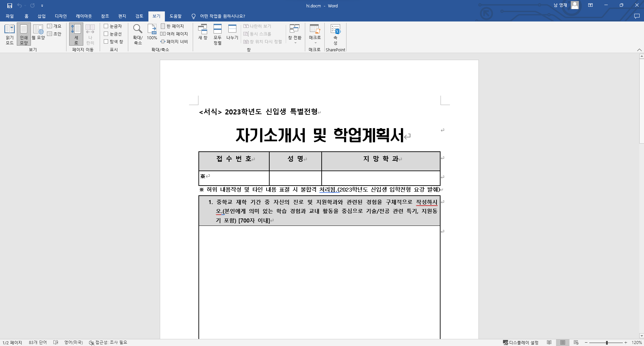The height and width of the screenshot is (346, 644).
Task: Click View Side by Side (나란히 보기)
Action: tap(257, 26)
